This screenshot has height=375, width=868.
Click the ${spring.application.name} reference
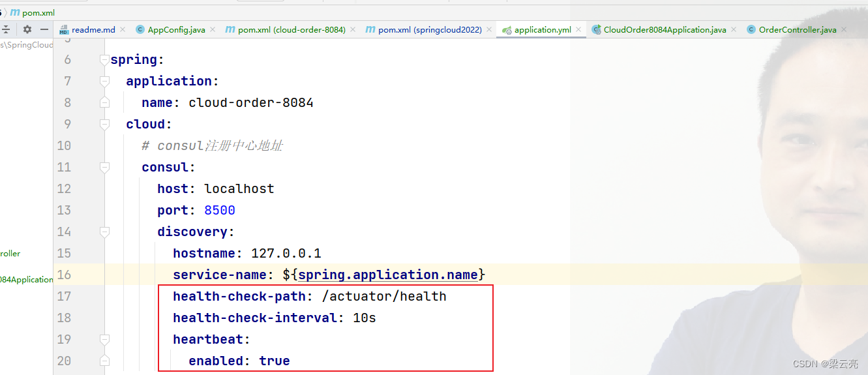point(384,275)
